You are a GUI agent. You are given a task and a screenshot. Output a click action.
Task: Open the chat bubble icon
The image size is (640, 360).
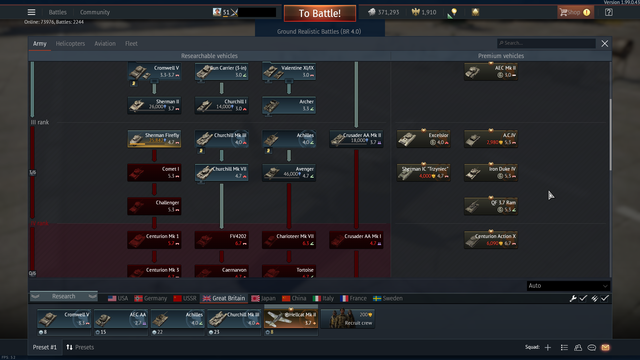pyautogui.click(x=591, y=347)
